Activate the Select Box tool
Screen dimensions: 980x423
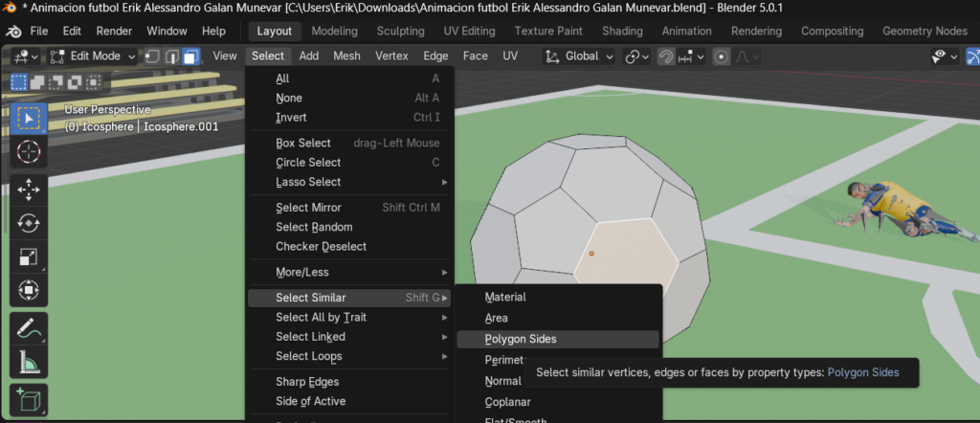29,119
